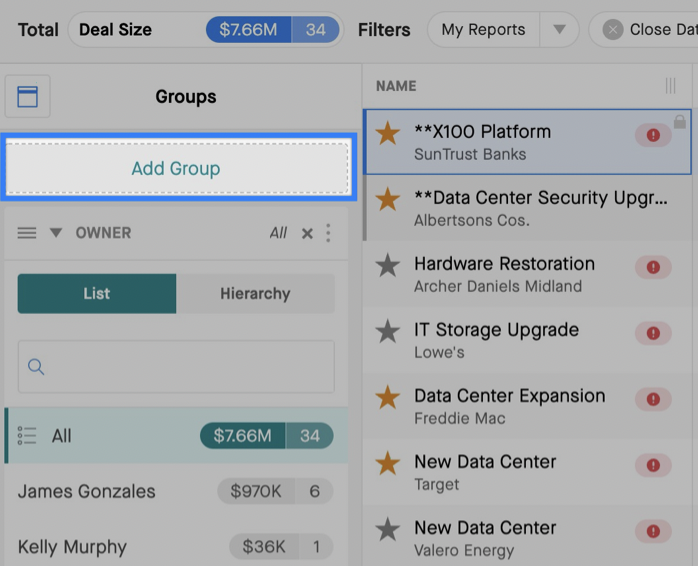The height and width of the screenshot is (566, 698).
Task: Click the Archer Daniels Midland account name
Action: point(498,286)
